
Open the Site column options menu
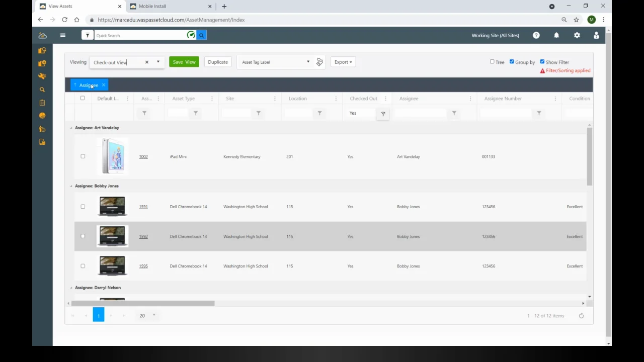(275, 99)
